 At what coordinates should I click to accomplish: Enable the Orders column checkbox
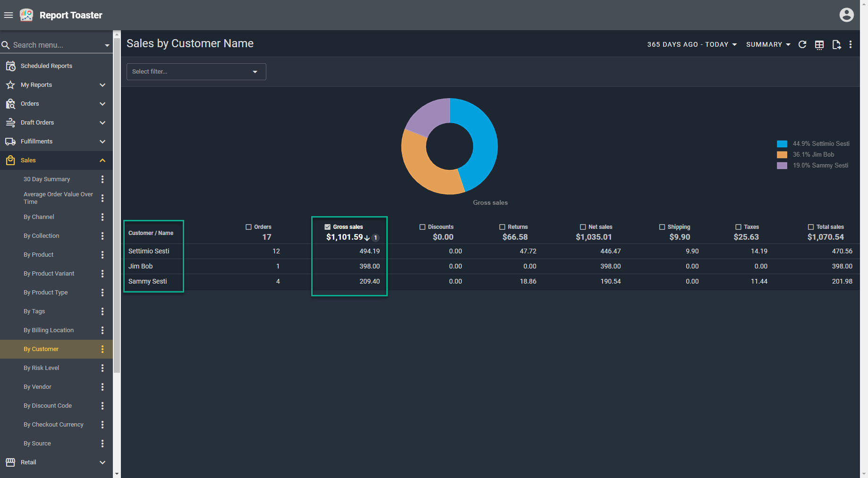[x=248, y=227]
